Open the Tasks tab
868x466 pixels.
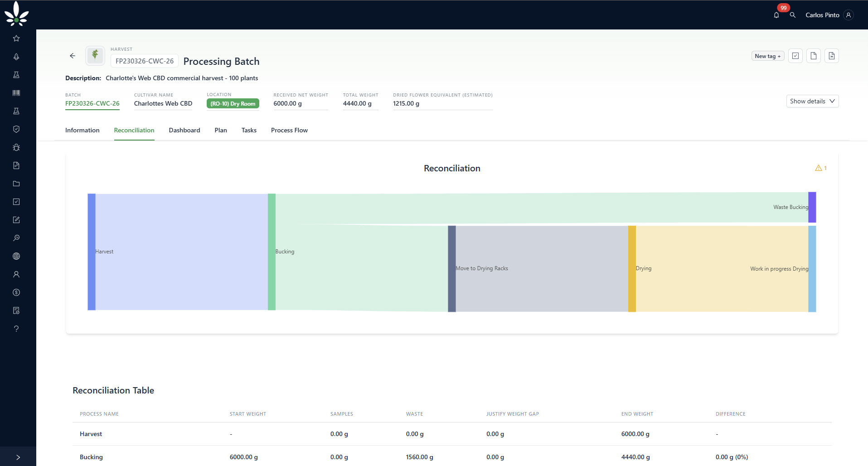[x=249, y=130]
